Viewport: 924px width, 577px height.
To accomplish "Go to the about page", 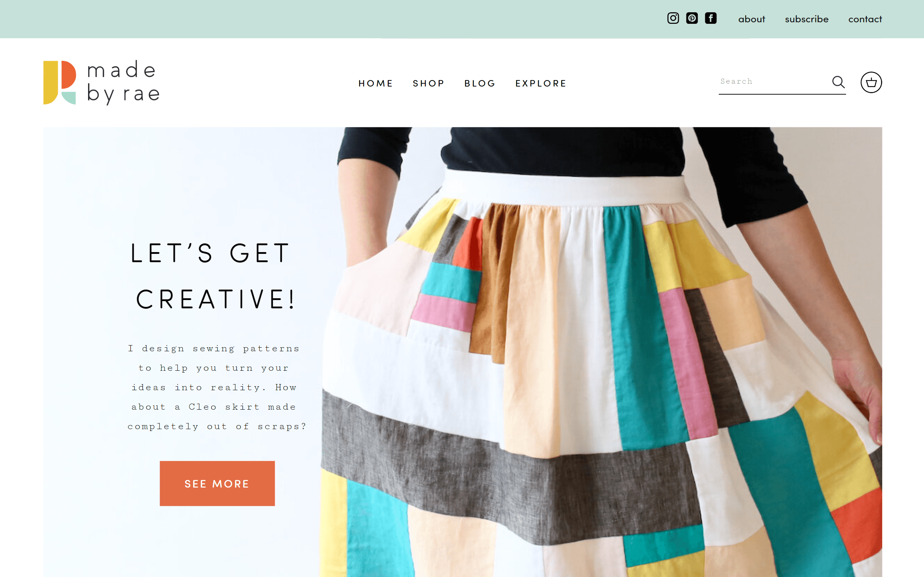I will tap(751, 19).
